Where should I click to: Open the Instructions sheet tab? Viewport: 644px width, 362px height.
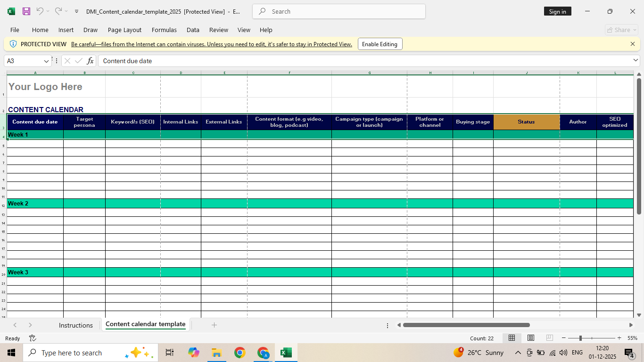[75, 325]
